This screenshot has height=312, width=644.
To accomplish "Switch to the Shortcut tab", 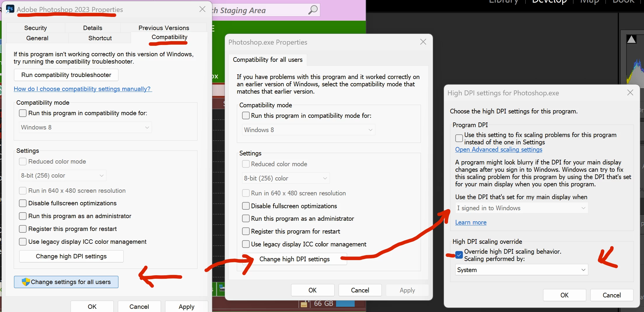I will tap(100, 38).
